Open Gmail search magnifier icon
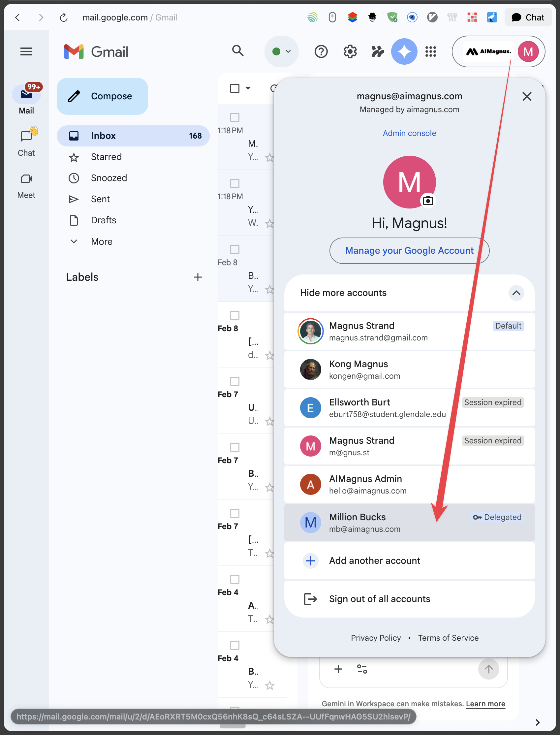This screenshot has height=735, width=560. [x=238, y=51]
